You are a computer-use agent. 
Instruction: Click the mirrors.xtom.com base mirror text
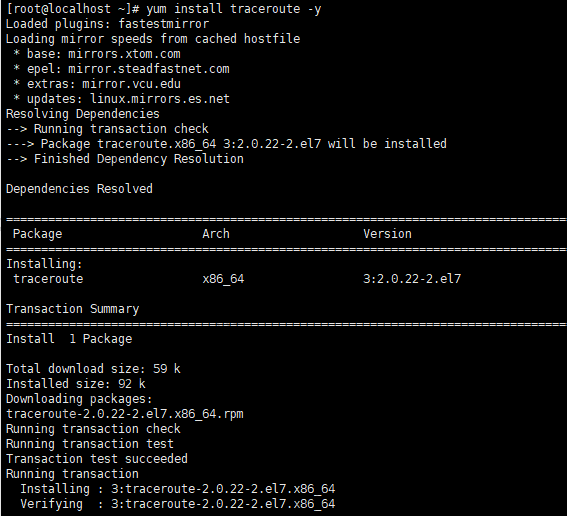coord(124,54)
